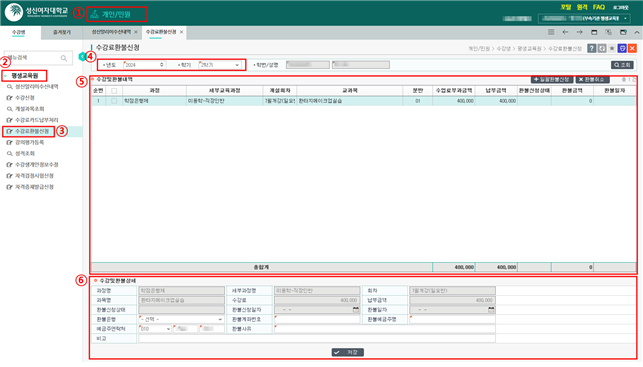
Task: Open the tab list hamburger icon
Action: coord(551,32)
